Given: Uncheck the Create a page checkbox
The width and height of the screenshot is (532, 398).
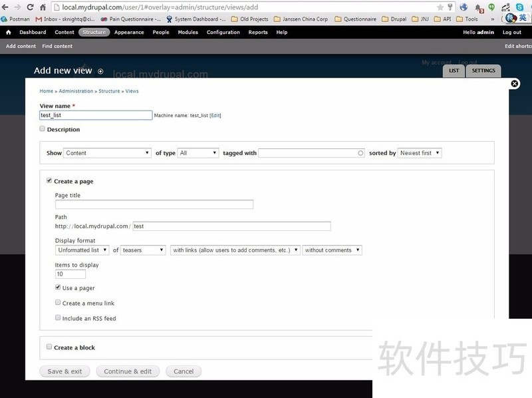Looking at the screenshot, I should click(49, 180).
